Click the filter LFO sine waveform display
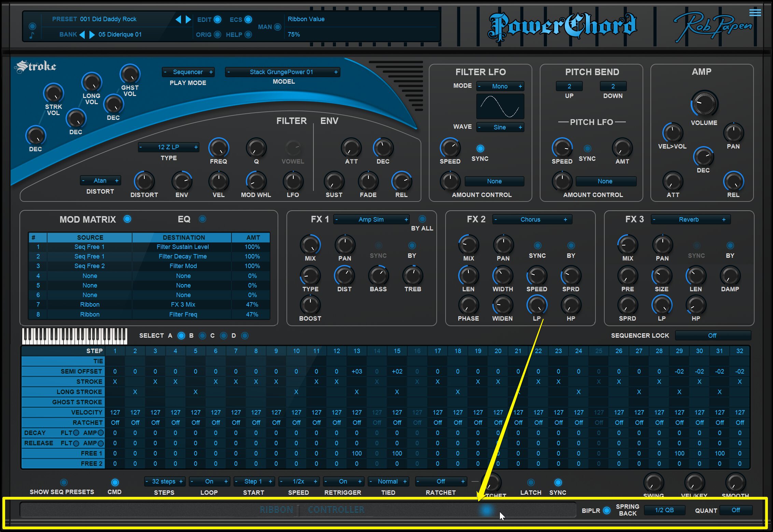This screenshot has height=532, width=773. (x=500, y=106)
